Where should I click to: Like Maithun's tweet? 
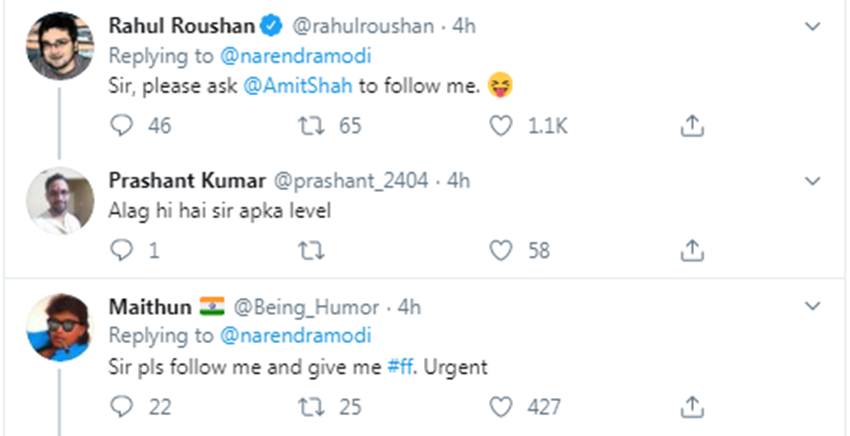pyautogui.click(x=501, y=407)
